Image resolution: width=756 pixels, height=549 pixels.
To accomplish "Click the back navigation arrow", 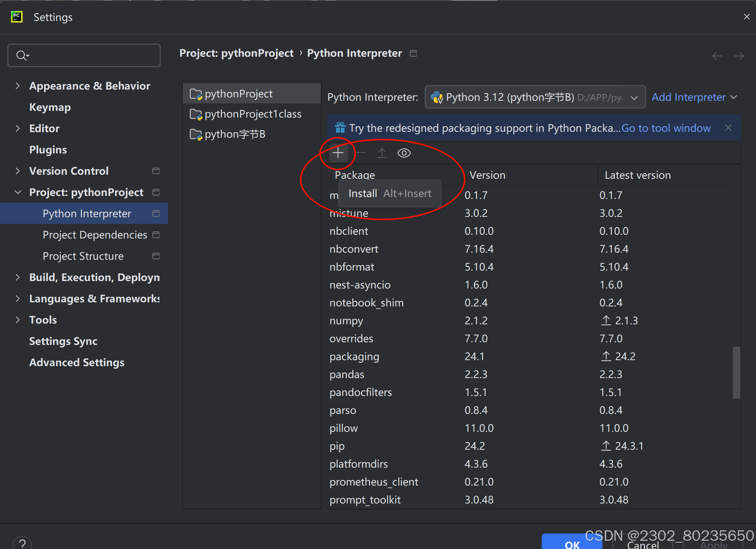I will (717, 56).
